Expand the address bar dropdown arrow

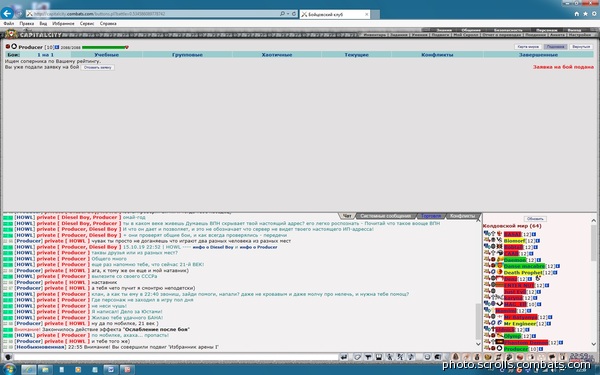pos(288,14)
